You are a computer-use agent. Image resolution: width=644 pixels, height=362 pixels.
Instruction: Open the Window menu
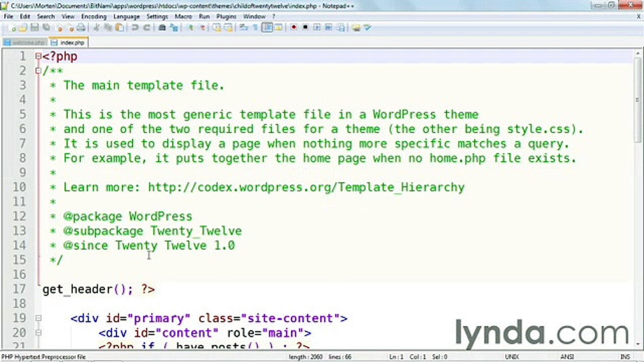254,16
